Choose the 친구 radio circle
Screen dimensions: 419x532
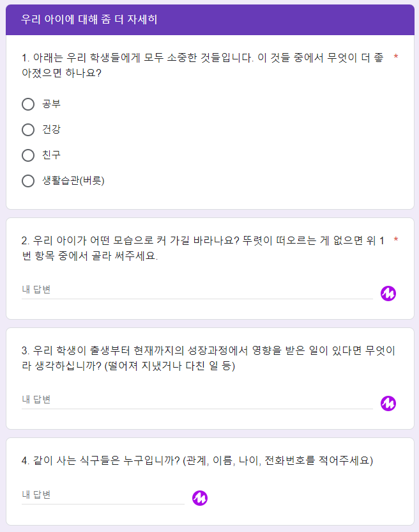coord(28,155)
